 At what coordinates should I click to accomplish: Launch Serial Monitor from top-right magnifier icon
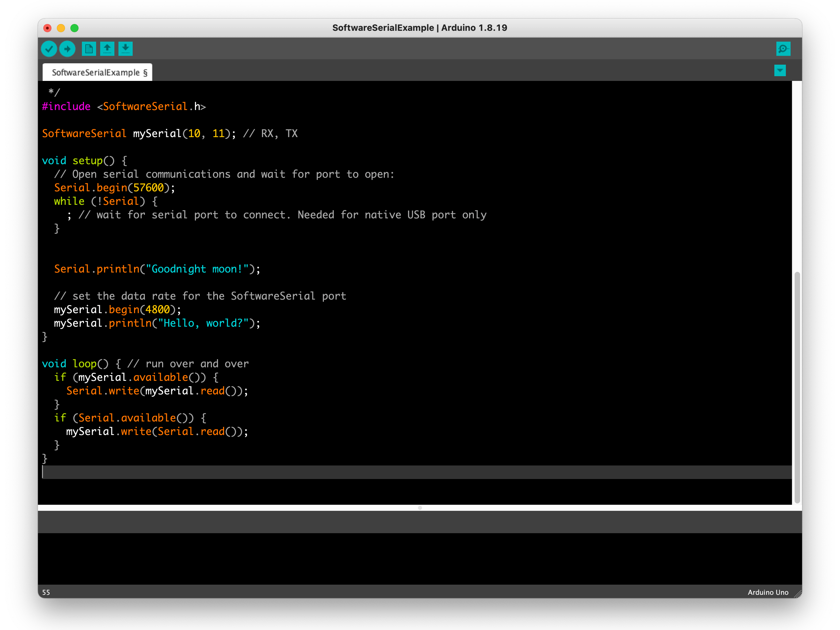point(783,49)
